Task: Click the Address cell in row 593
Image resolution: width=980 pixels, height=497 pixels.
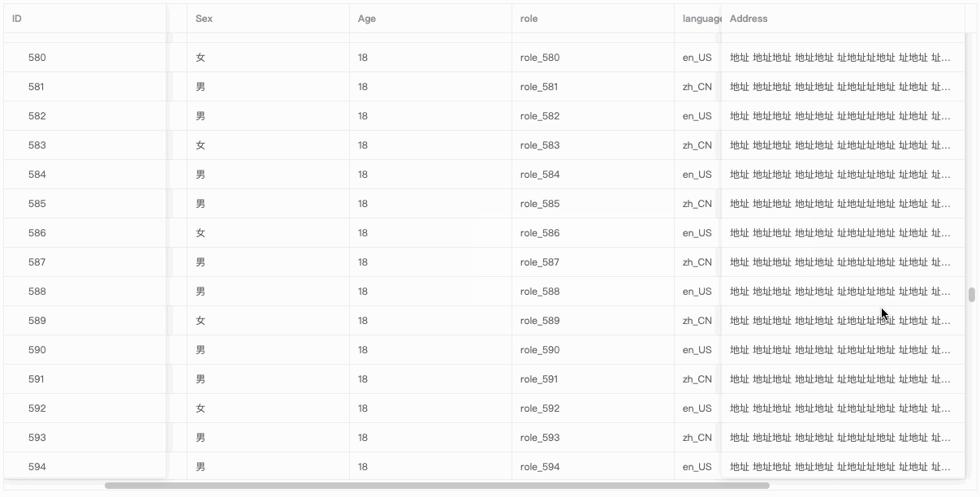Action: tap(840, 438)
